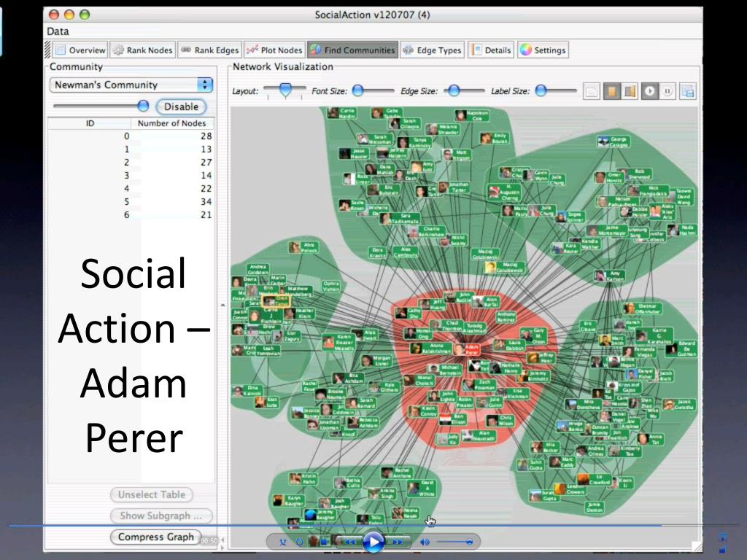The image size is (747, 560).
Task: Click the video fast-forward button
Action: click(x=398, y=542)
